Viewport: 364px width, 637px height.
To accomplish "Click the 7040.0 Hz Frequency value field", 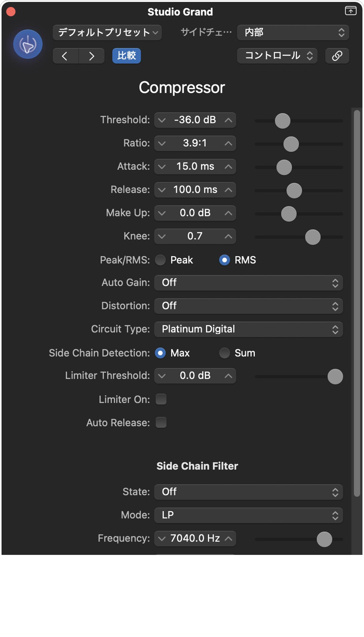I will pyautogui.click(x=195, y=539).
